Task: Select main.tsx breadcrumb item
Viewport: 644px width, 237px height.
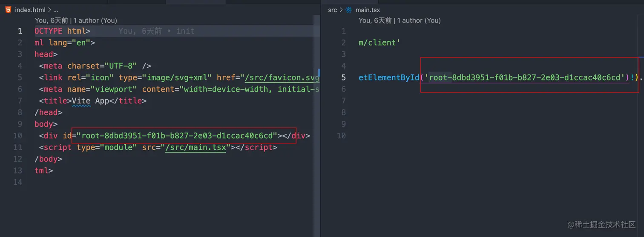Action: pos(368,10)
